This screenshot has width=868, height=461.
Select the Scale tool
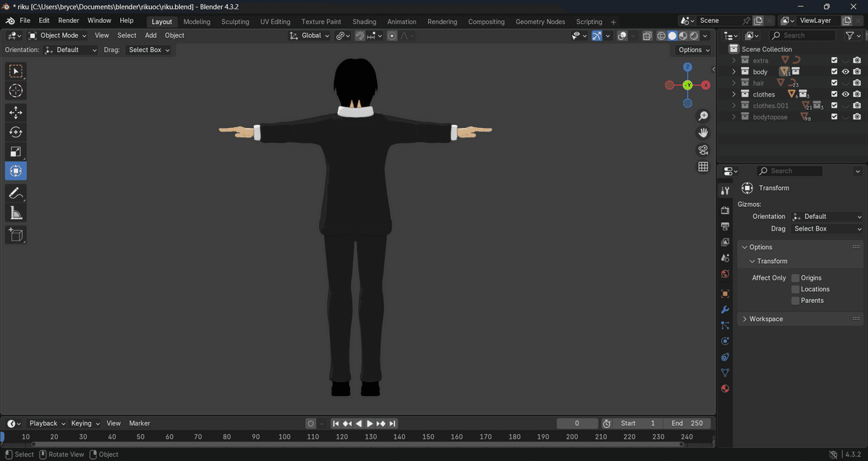click(16, 151)
